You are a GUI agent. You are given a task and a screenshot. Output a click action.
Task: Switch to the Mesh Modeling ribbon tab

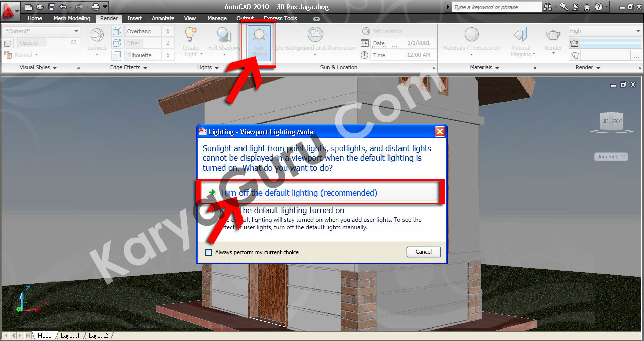coord(71,18)
